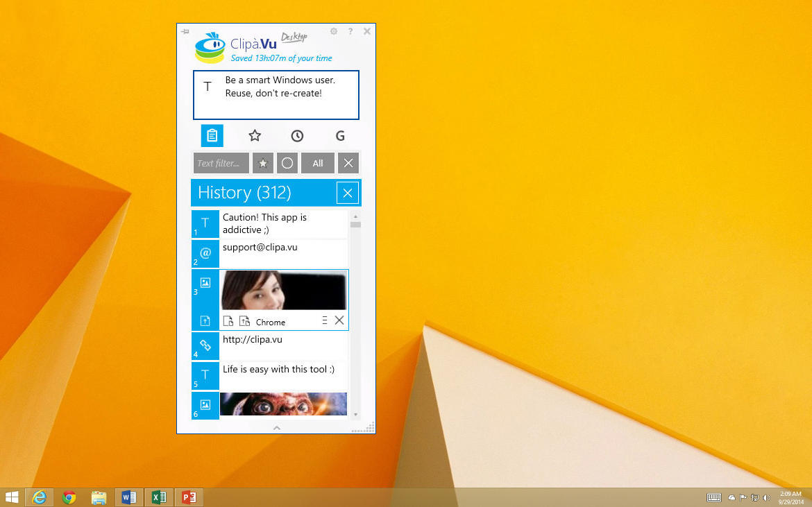The height and width of the screenshot is (507, 812).
Task: Click the volume speaker tray icon
Action: coord(766,498)
